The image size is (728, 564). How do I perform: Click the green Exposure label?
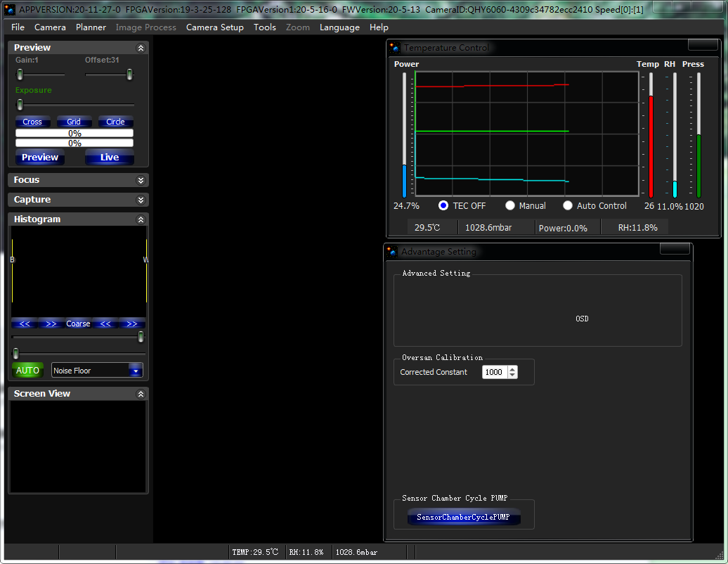(34, 90)
